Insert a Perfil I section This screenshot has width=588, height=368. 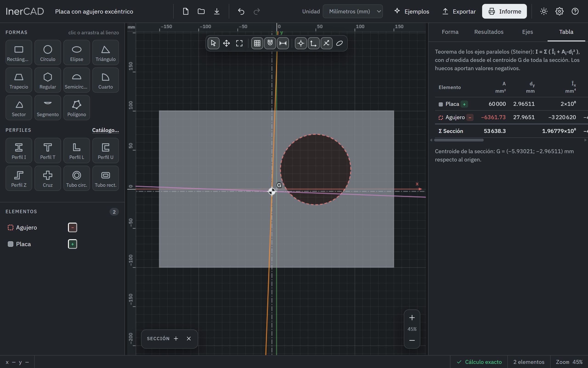pyautogui.click(x=19, y=151)
